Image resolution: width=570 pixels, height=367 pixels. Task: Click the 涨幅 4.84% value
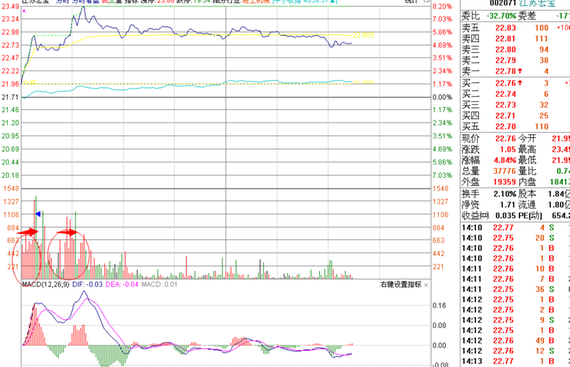click(505, 160)
